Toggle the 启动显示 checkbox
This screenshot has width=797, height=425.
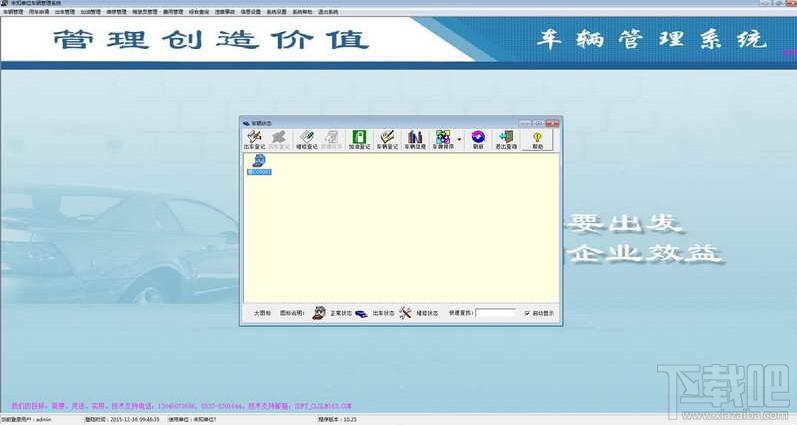point(527,313)
